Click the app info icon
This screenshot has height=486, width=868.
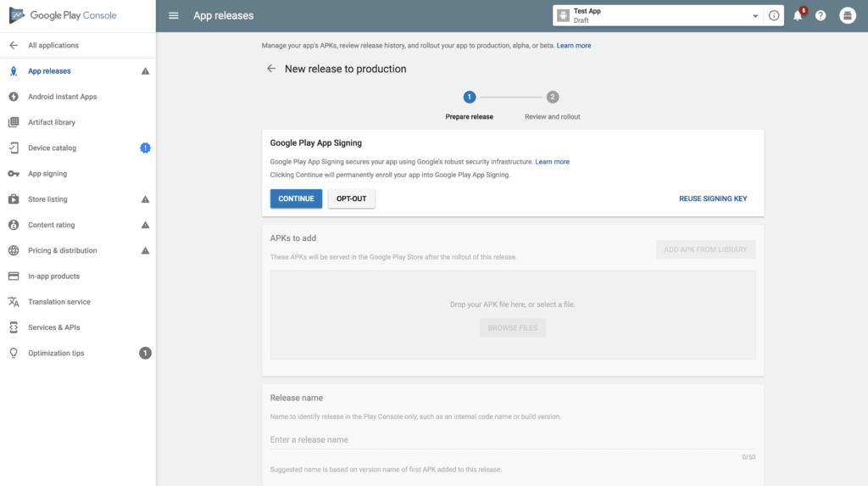click(773, 15)
